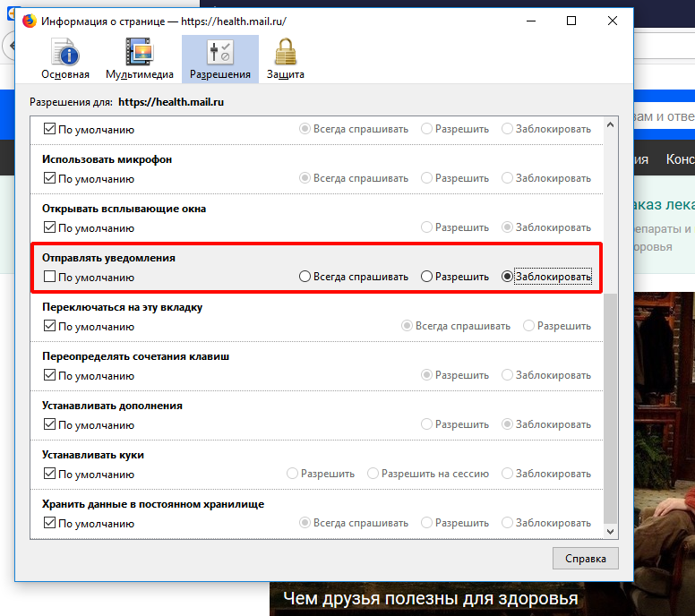
Task: Open article Чем друзья полезны для здоровья
Action: pos(431,599)
